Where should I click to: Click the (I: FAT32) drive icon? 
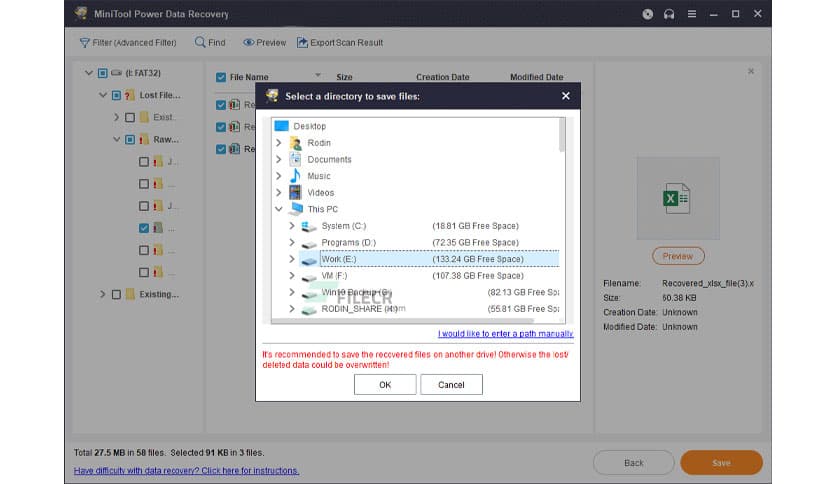tap(116, 73)
